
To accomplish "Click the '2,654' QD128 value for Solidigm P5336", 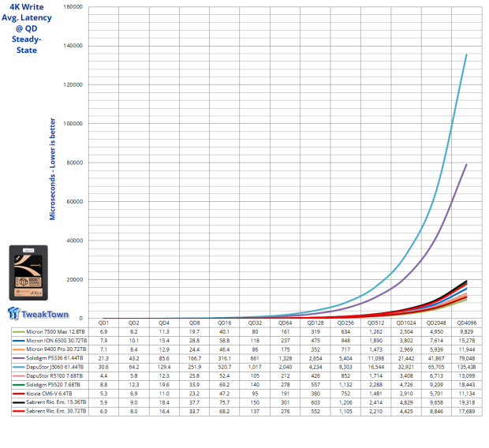I will pos(315,358).
